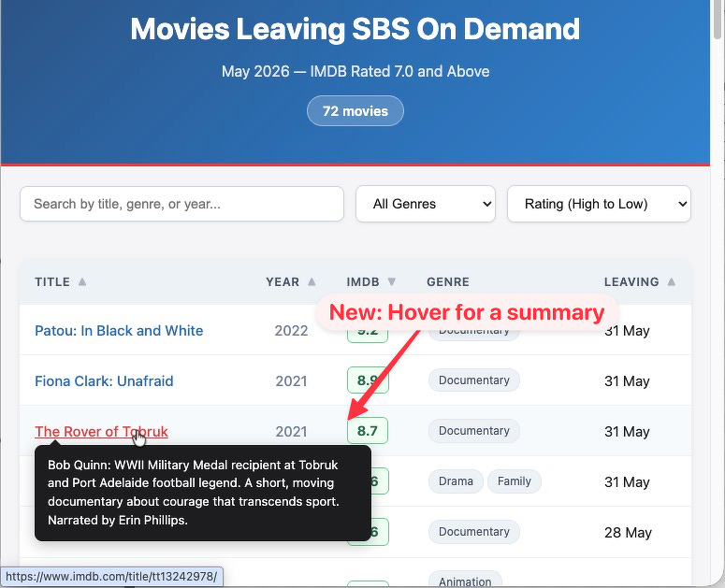Screen dimensions: 725x588
Task: Click the 8.9 IMDB rating badge
Action: point(368,380)
